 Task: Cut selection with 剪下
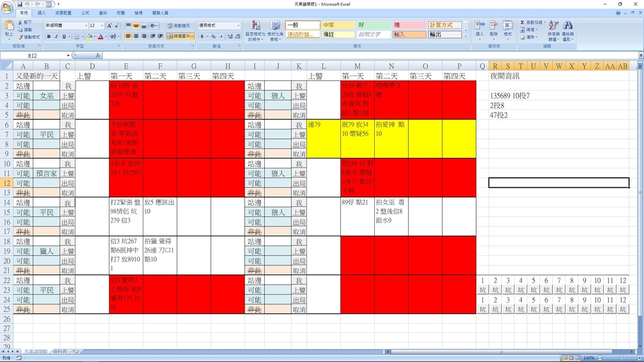(x=25, y=23)
